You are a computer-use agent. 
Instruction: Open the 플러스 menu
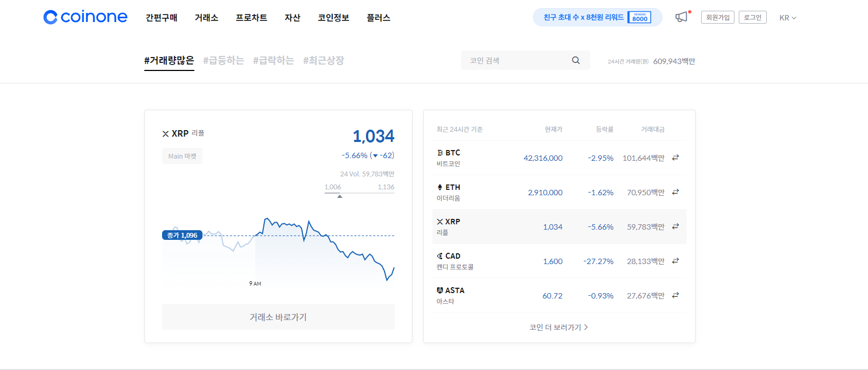379,18
